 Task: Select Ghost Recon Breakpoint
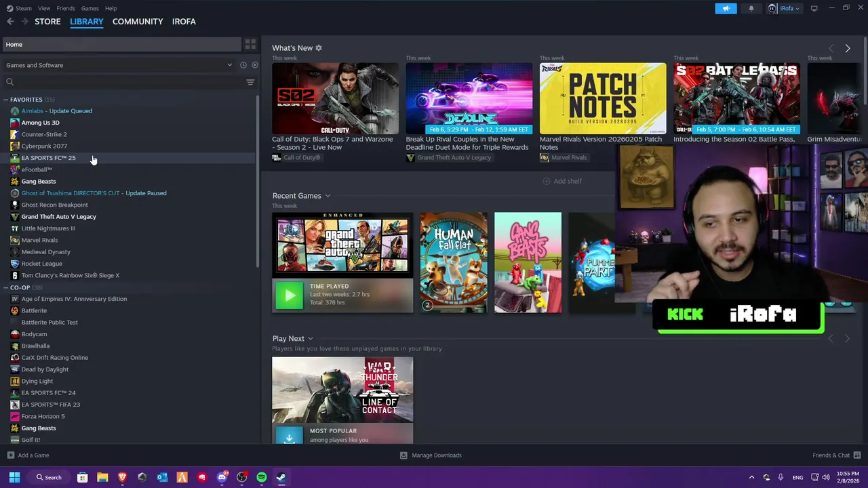(x=54, y=205)
